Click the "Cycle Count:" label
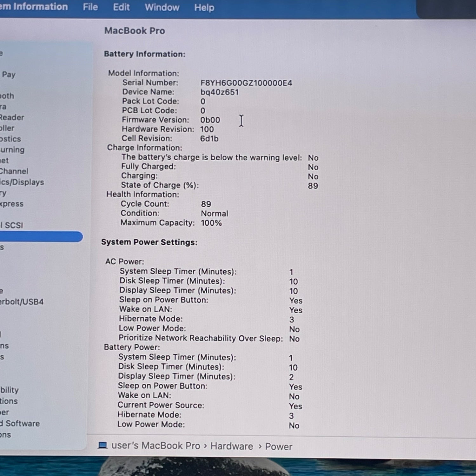 [x=145, y=204]
